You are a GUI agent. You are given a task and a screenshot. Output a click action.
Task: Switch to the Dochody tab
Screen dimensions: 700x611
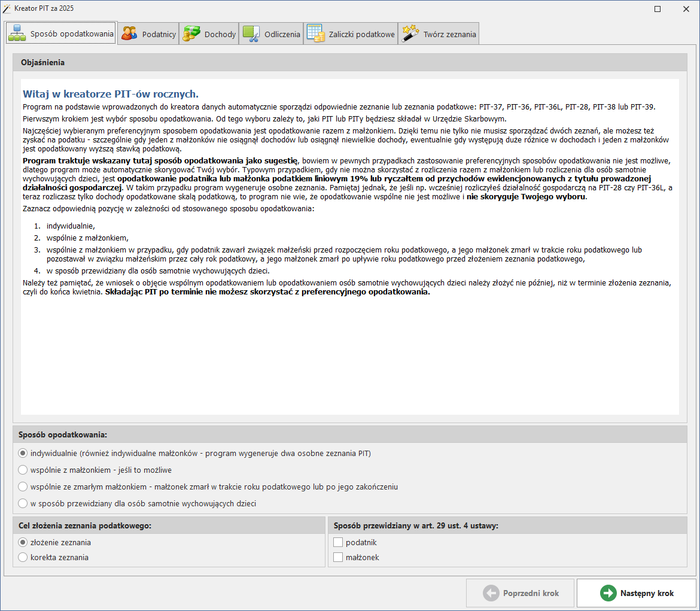[209, 34]
